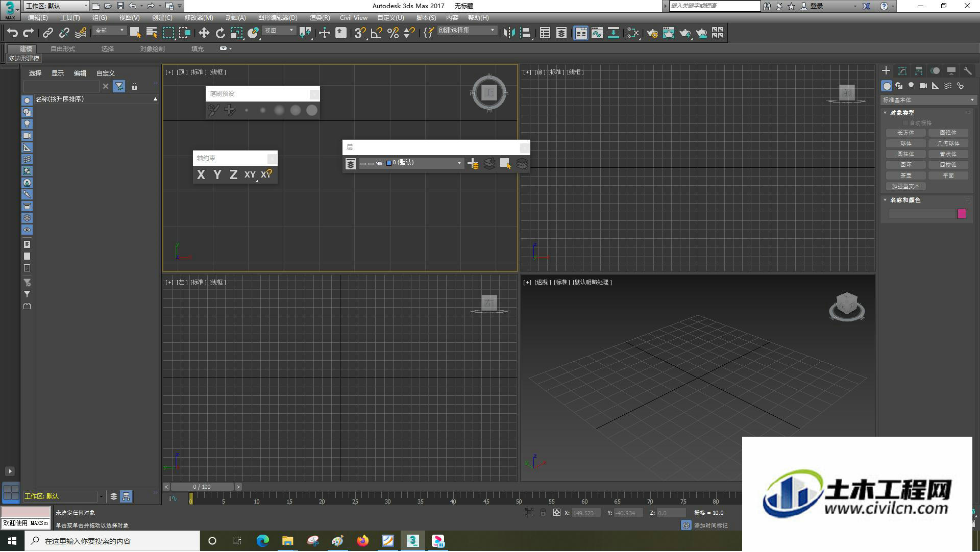Click the Select and Link chain icon
Image resolution: width=980 pixels, height=552 pixels.
point(48,33)
